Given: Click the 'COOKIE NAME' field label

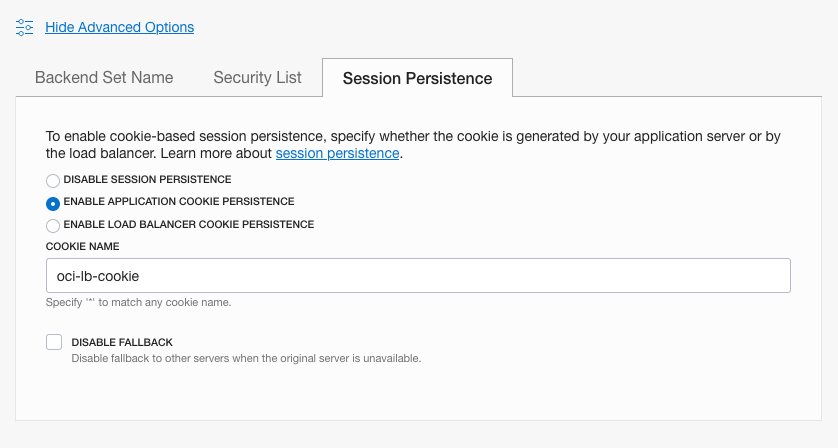Looking at the screenshot, I should [82, 246].
